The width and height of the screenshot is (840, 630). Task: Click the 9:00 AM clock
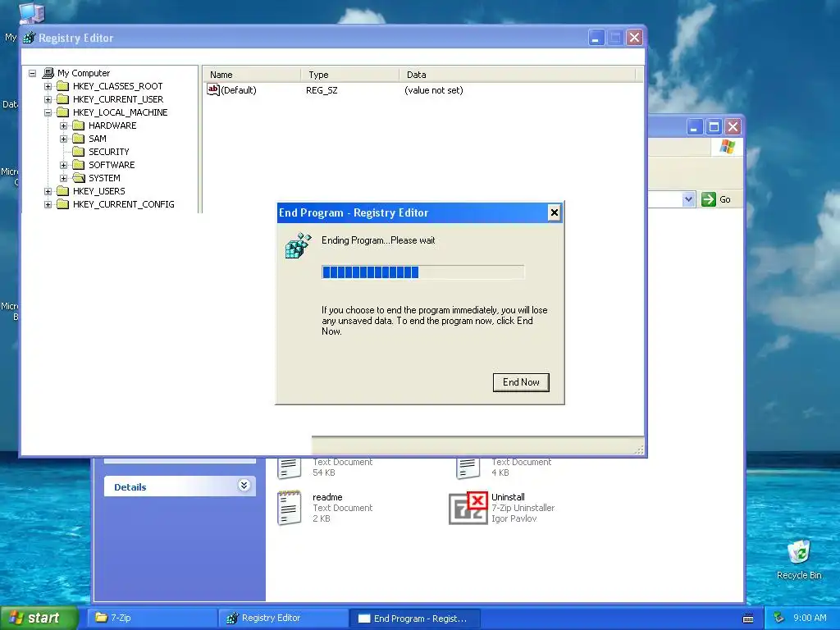[810, 618]
